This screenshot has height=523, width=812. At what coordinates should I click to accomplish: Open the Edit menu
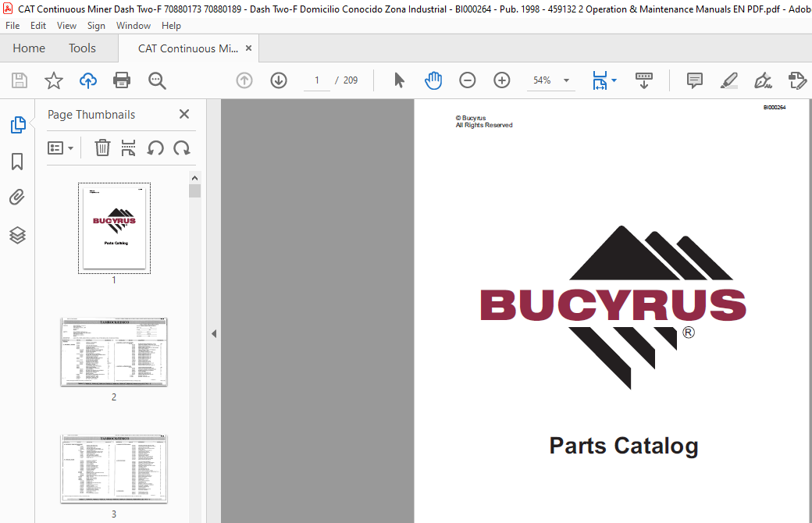(x=37, y=26)
